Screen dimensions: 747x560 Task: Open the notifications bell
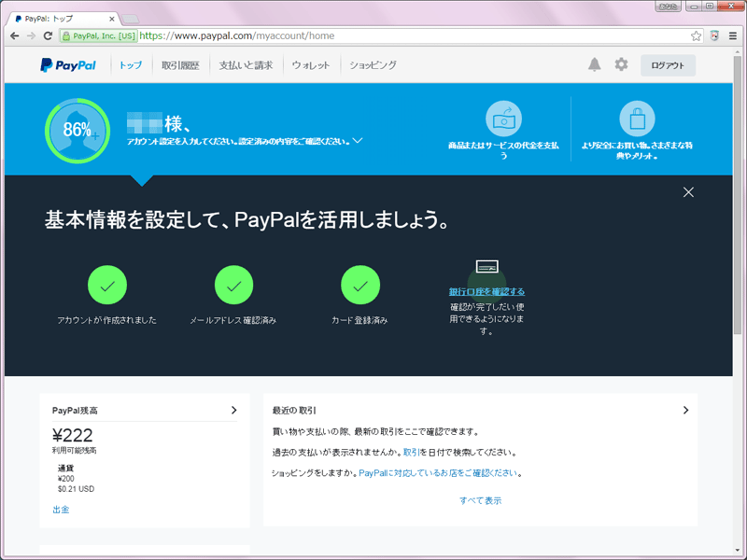pyautogui.click(x=594, y=64)
